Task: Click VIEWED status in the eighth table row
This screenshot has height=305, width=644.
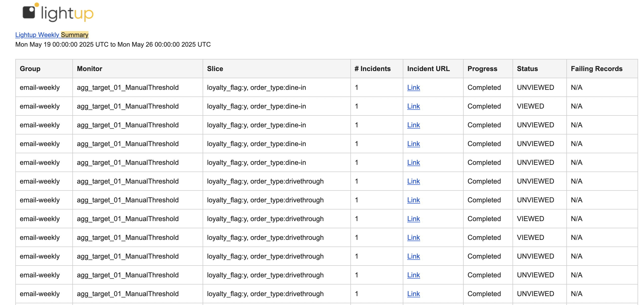Action: click(x=530, y=218)
